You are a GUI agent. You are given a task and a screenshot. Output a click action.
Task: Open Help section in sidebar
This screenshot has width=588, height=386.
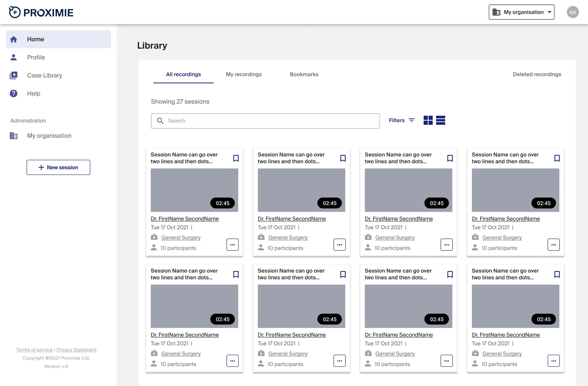click(x=34, y=93)
